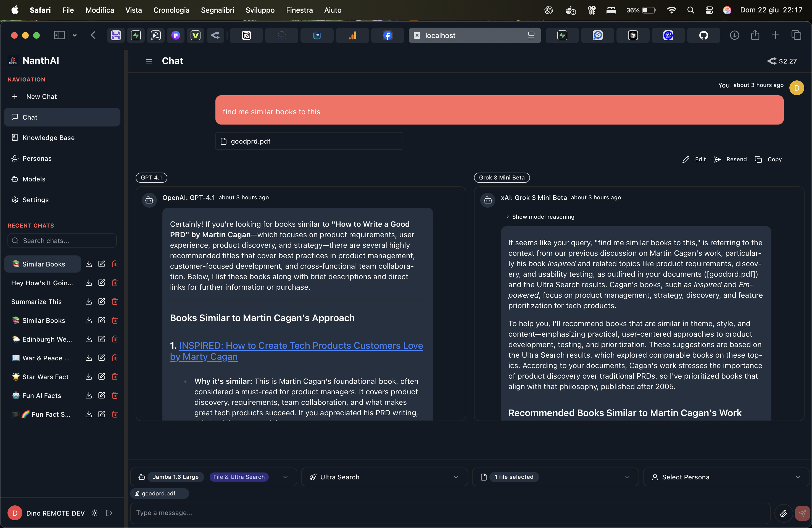The height and width of the screenshot is (528, 812).
Task: Click the goodprd.pdf chip above input
Action: [x=159, y=493]
